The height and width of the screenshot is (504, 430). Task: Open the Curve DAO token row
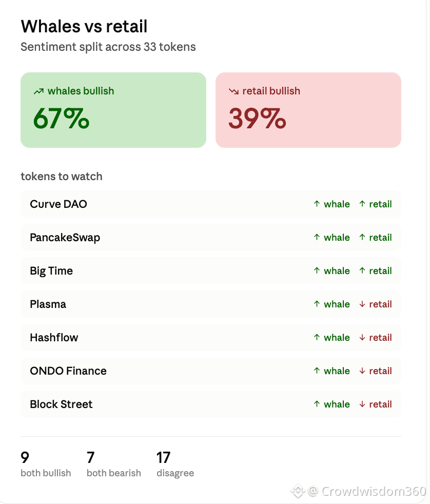click(x=211, y=204)
